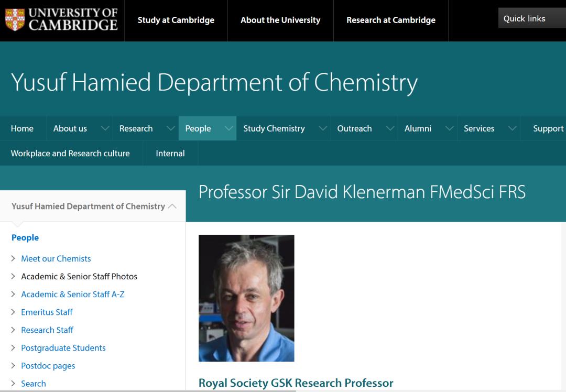
Task: Click the University of Cambridge crest logo
Action: [14, 19]
